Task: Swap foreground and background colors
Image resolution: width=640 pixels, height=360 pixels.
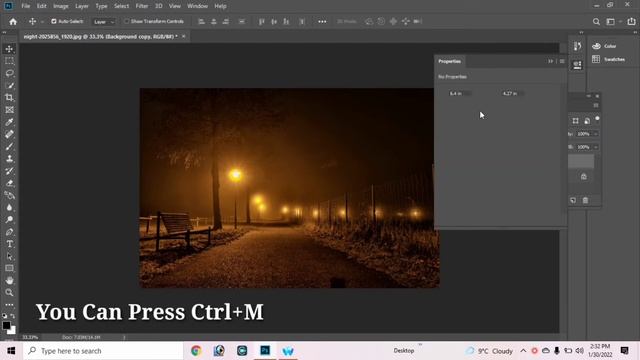Action: click(x=13, y=316)
